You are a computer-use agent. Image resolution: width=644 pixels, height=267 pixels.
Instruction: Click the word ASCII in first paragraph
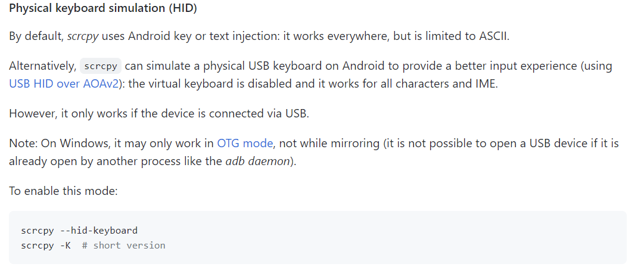coord(494,36)
